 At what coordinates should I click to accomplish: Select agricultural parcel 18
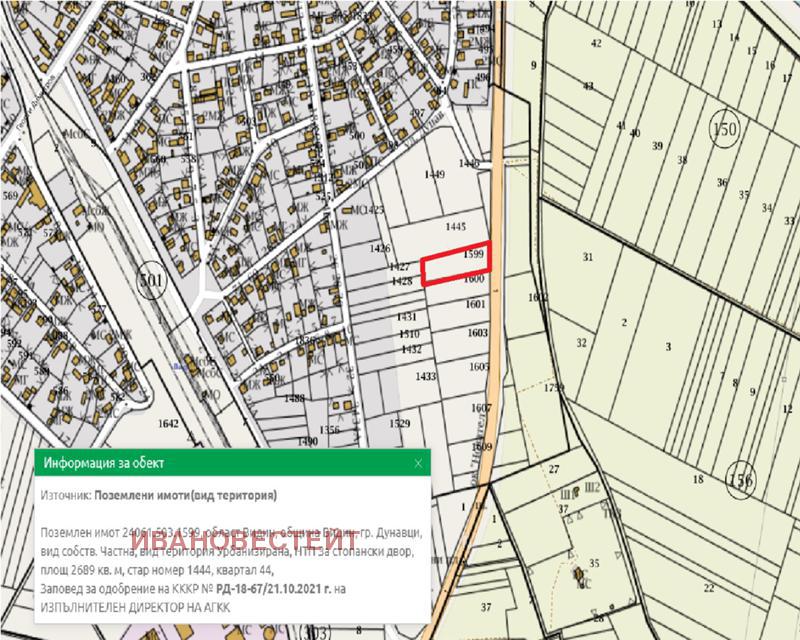point(698,480)
